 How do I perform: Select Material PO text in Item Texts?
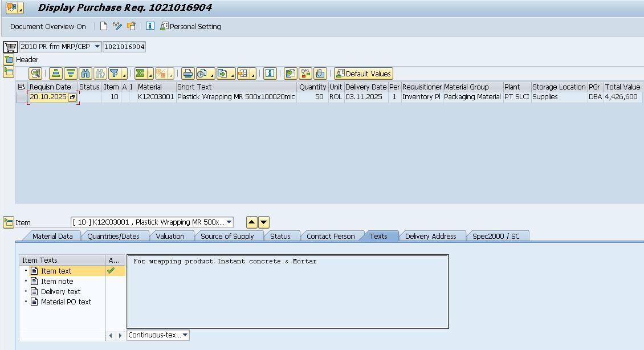click(66, 302)
